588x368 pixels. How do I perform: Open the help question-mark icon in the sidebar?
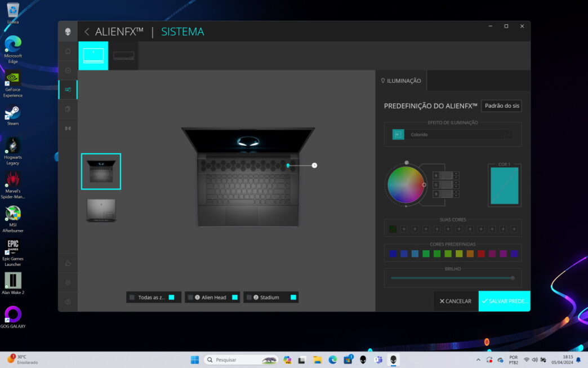[68, 302]
